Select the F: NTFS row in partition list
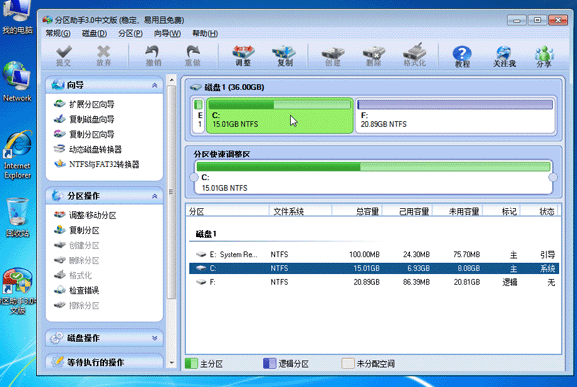Screen dimensions: 577x387 coord(374,282)
